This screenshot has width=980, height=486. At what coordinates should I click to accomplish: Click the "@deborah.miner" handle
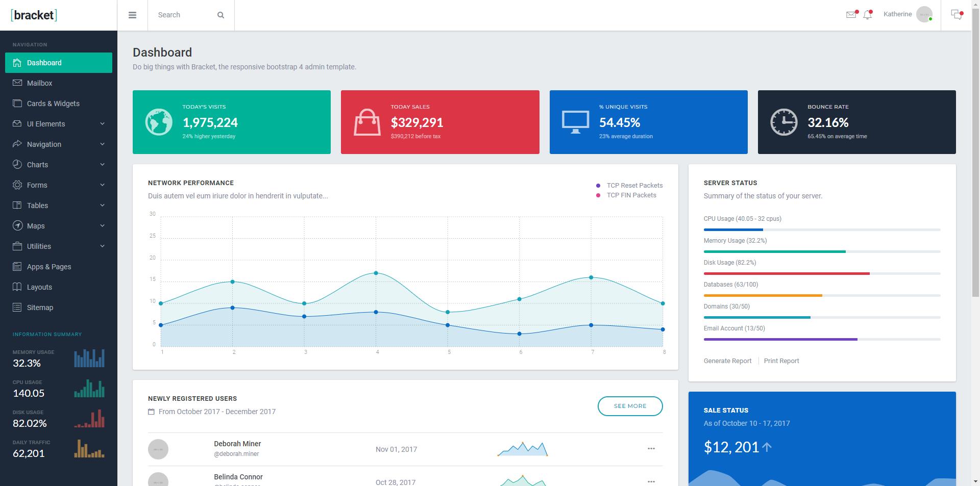pos(236,454)
